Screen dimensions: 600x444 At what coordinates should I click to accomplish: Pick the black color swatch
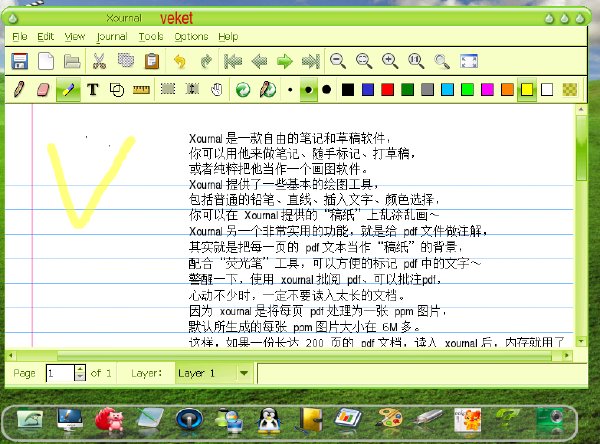click(348, 90)
